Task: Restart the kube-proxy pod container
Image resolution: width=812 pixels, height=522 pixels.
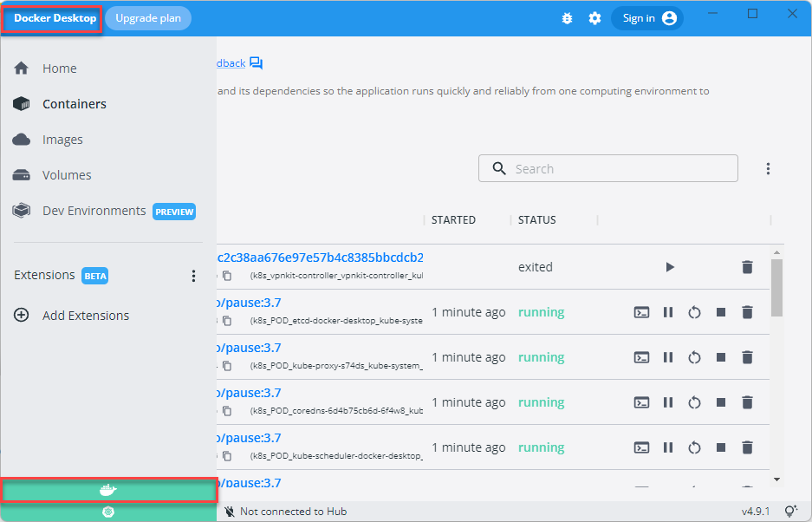Action: (x=694, y=357)
